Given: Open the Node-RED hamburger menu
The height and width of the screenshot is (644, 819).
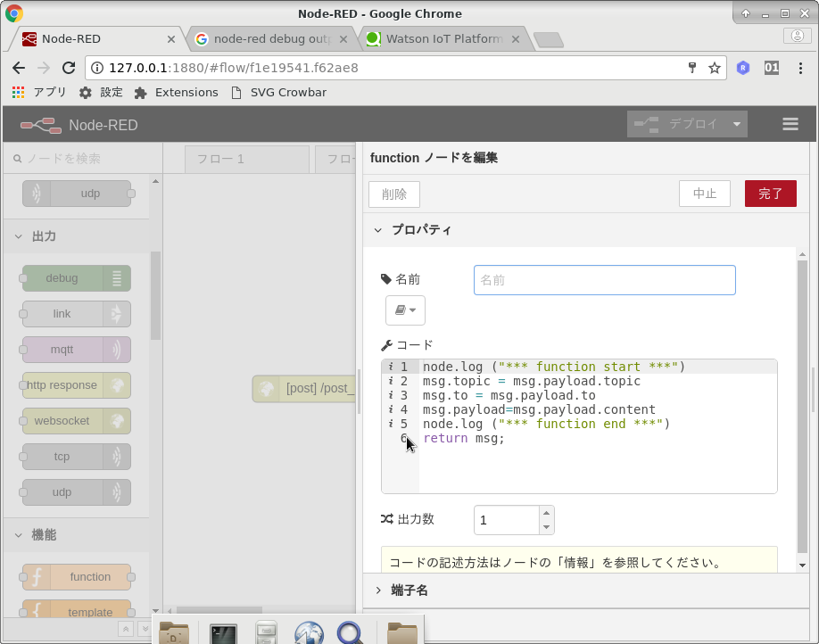Looking at the screenshot, I should [x=790, y=125].
